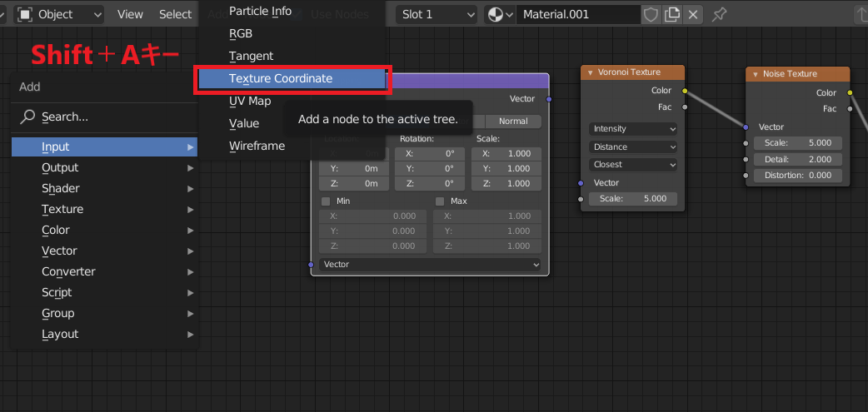
Task: Choose RGB from Input submenu
Action: 292,34
